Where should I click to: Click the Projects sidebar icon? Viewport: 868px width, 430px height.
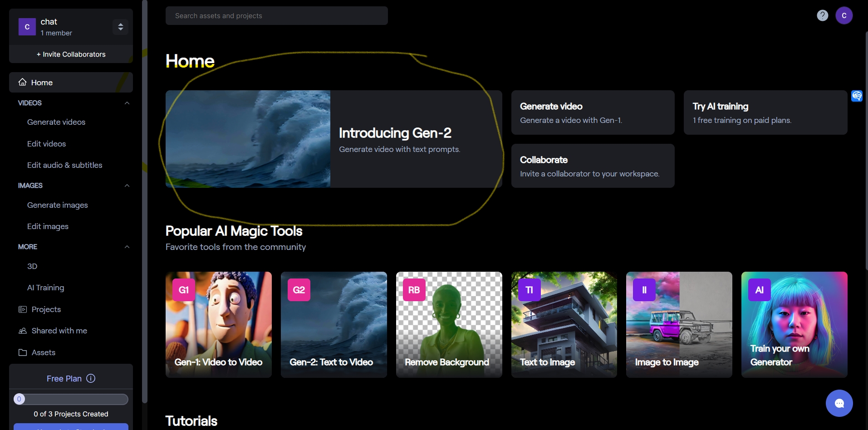(x=23, y=309)
